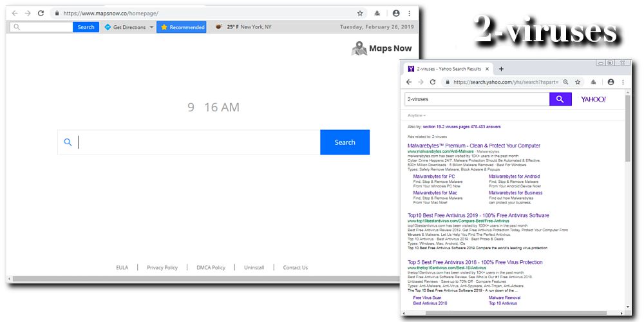Open the DMCA Policy link

211,268
